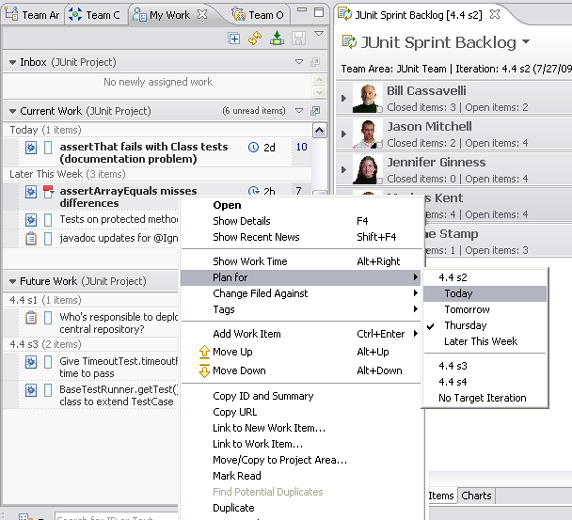Open the JUnit Sprint Backlog title dropdown
572x520 pixels.
click(526, 42)
